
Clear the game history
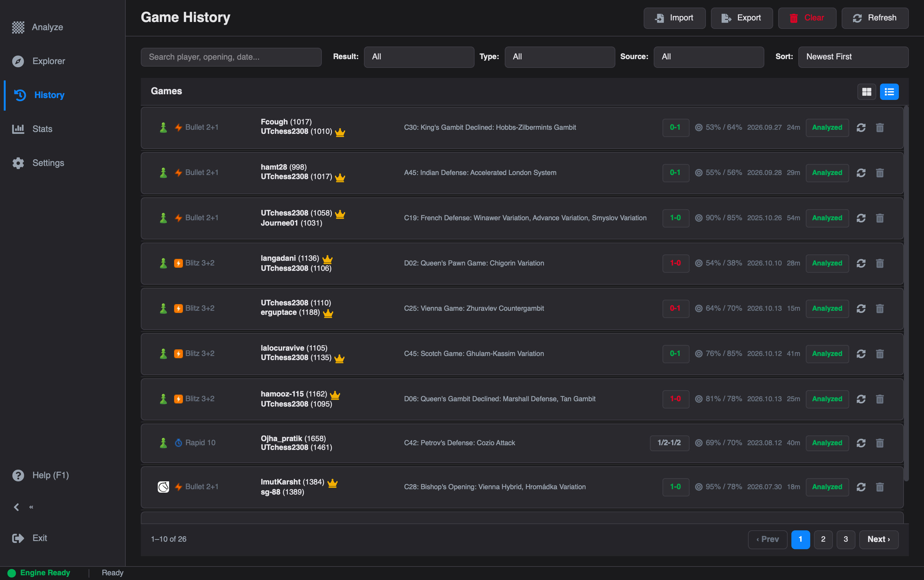(807, 18)
